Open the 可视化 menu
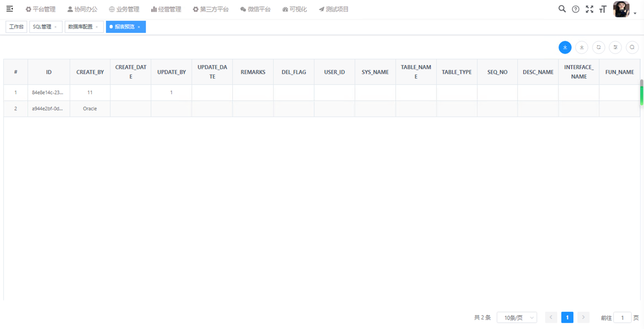The image size is (644, 329). pos(295,9)
